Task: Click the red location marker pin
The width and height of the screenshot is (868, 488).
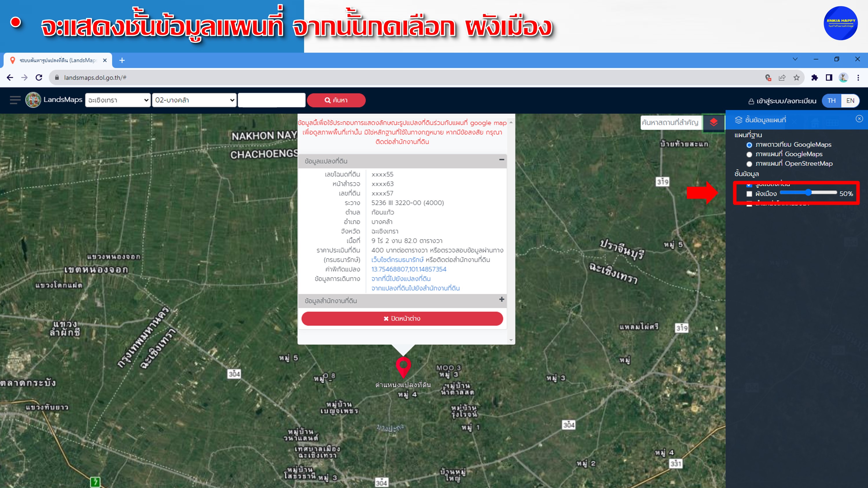Action: [403, 367]
